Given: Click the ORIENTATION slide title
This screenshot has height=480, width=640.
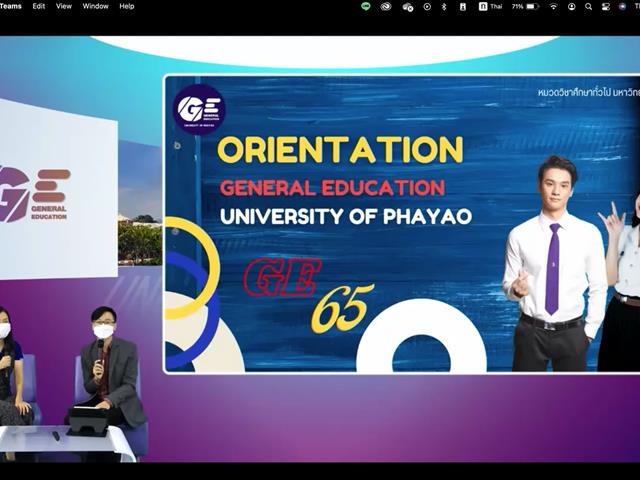Looking at the screenshot, I should [340, 149].
